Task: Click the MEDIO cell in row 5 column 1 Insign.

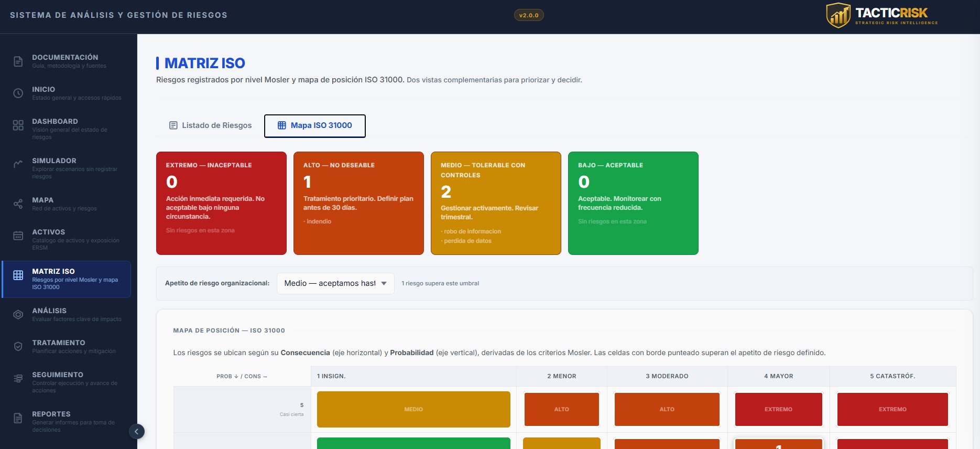Action: click(413, 409)
